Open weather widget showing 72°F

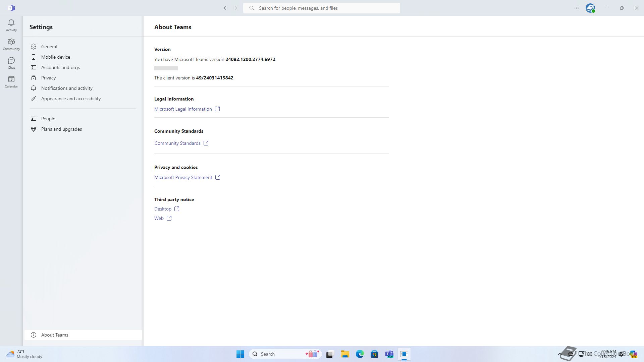[24, 354]
